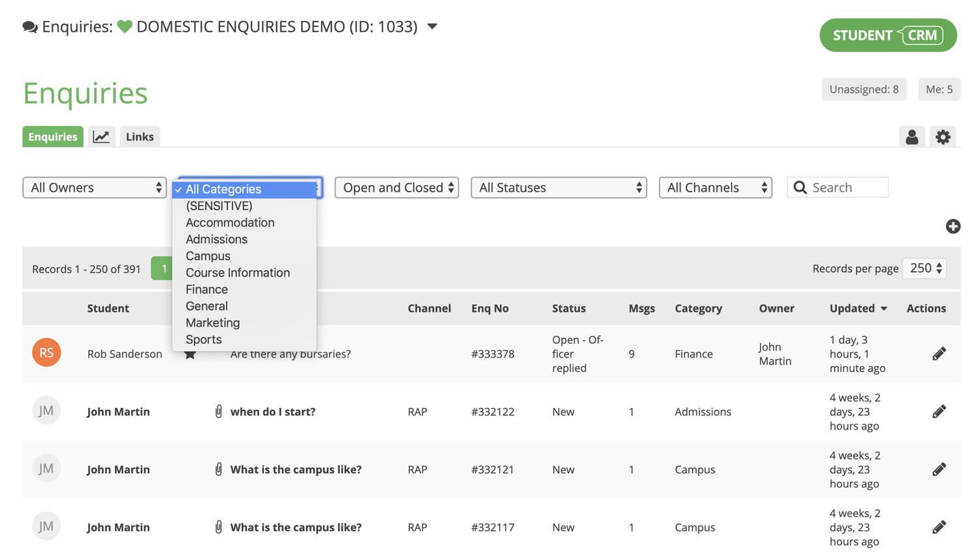Edit Rob Sanderson's enquiry with the pencil icon
This screenshot has width=980, height=555.
(939, 352)
